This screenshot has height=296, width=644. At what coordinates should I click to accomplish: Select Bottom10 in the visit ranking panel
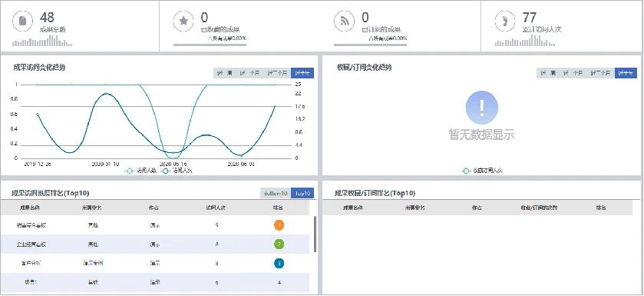click(x=276, y=193)
